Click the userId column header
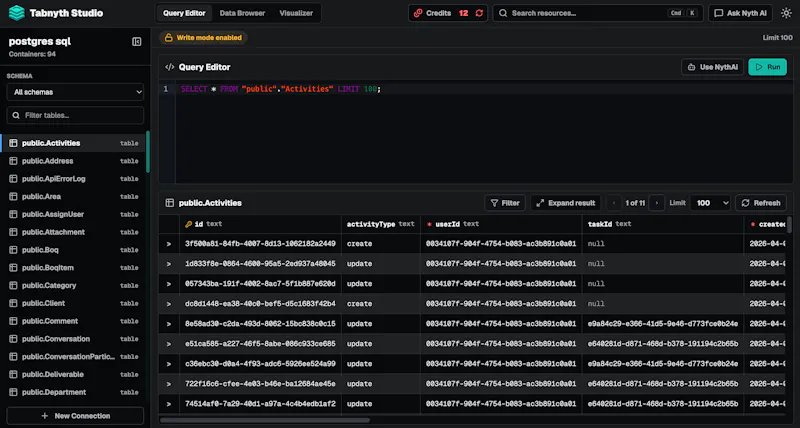 [x=501, y=224]
